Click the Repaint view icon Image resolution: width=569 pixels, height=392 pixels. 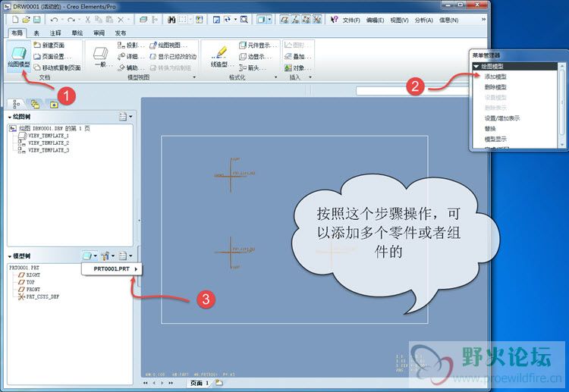coord(216,20)
